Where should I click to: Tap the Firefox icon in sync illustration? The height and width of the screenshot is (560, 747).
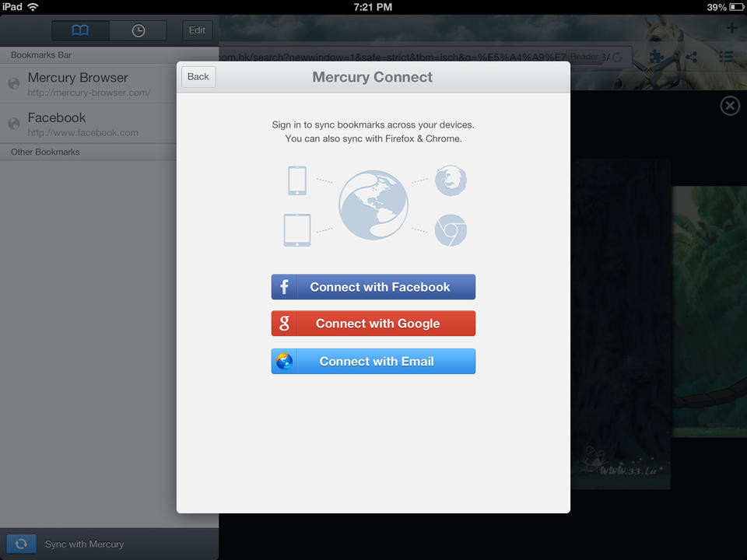coord(451,180)
